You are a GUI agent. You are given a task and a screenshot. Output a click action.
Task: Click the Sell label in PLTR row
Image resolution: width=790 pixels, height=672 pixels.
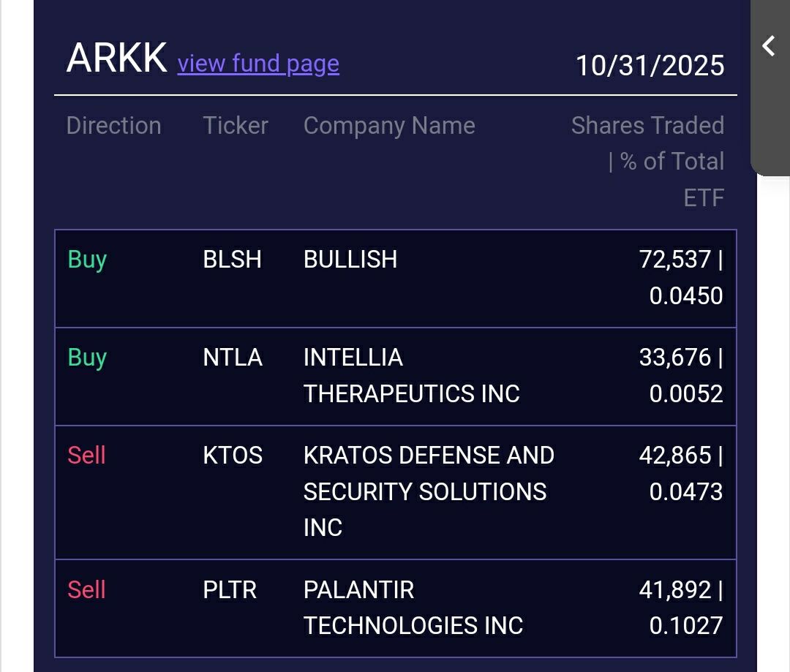click(x=86, y=590)
